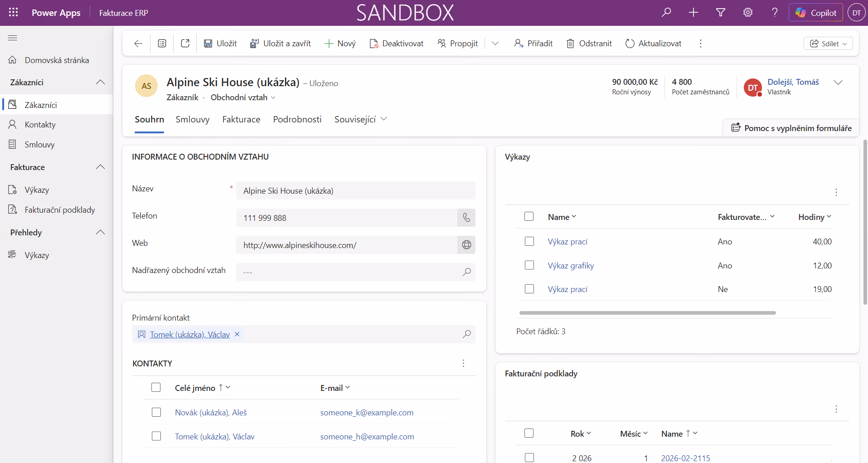Click into the Telefon input field
Screen dimensions: 868x463
[347, 218]
